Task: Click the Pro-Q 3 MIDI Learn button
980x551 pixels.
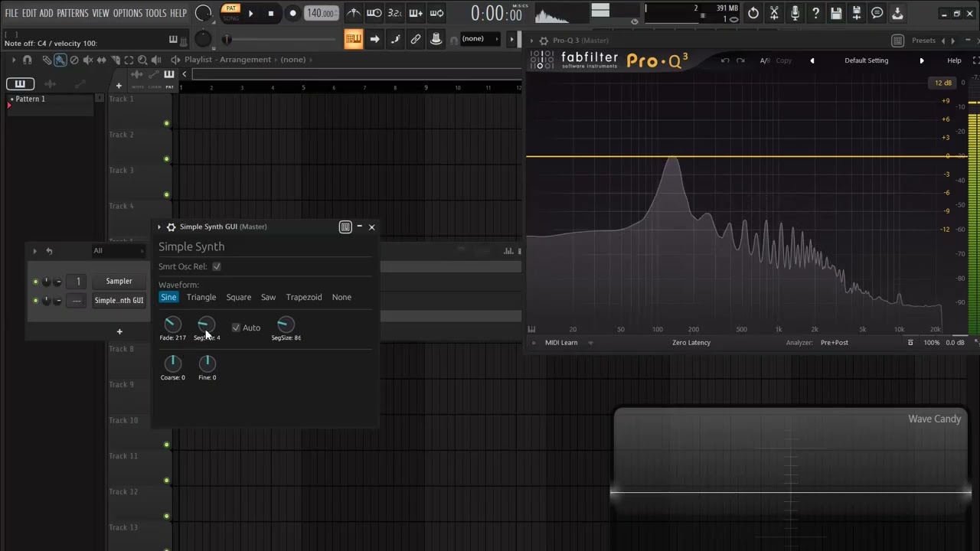Action: (561, 343)
